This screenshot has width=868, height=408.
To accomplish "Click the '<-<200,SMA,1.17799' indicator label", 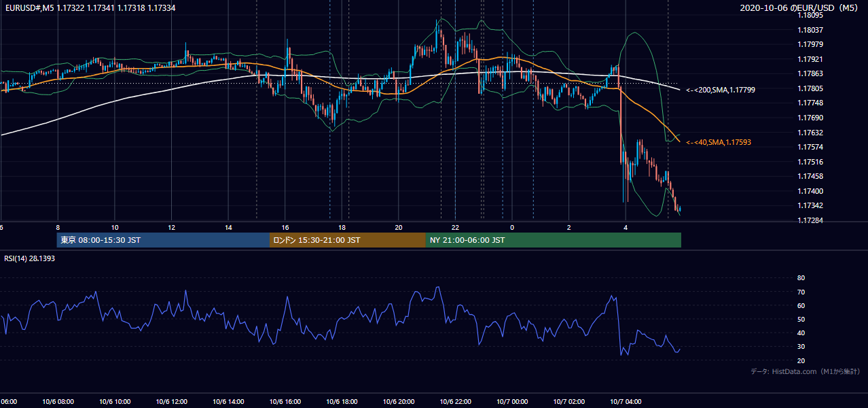I will click(721, 90).
